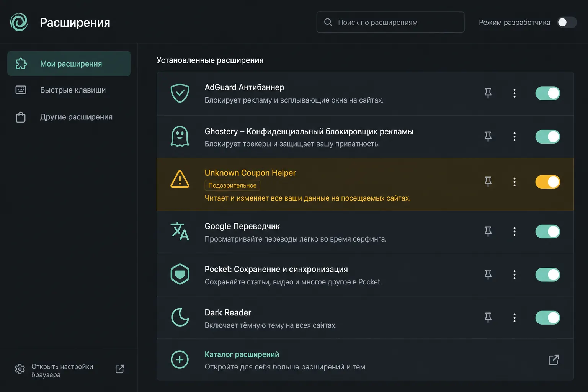
Task: Turn off Ghostery extension toggle
Action: pyautogui.click(x=548, y=137)
